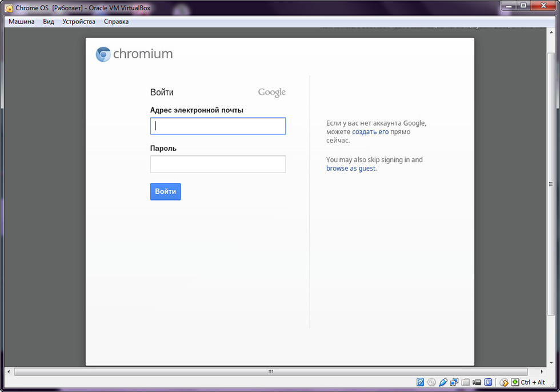Click the video capture camera icon
The height and width of the screenshot is (392, 560).
(477, 382)
